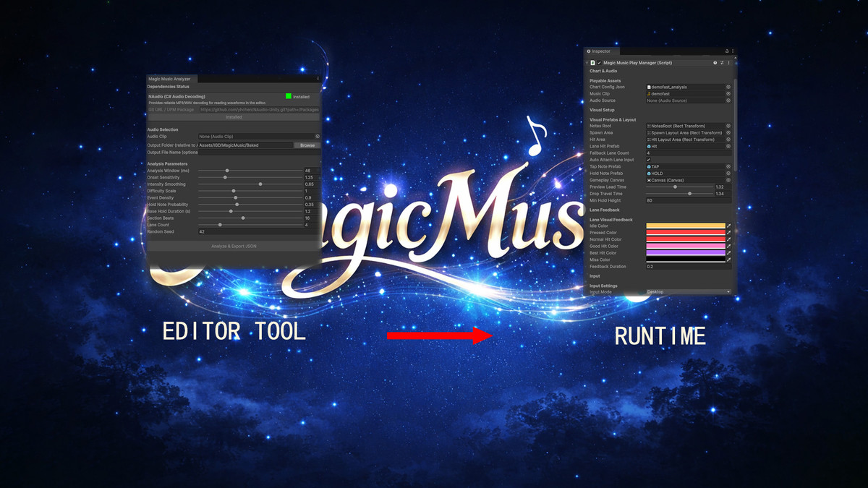Open the Best Hit Color swatch

[686, 253]
